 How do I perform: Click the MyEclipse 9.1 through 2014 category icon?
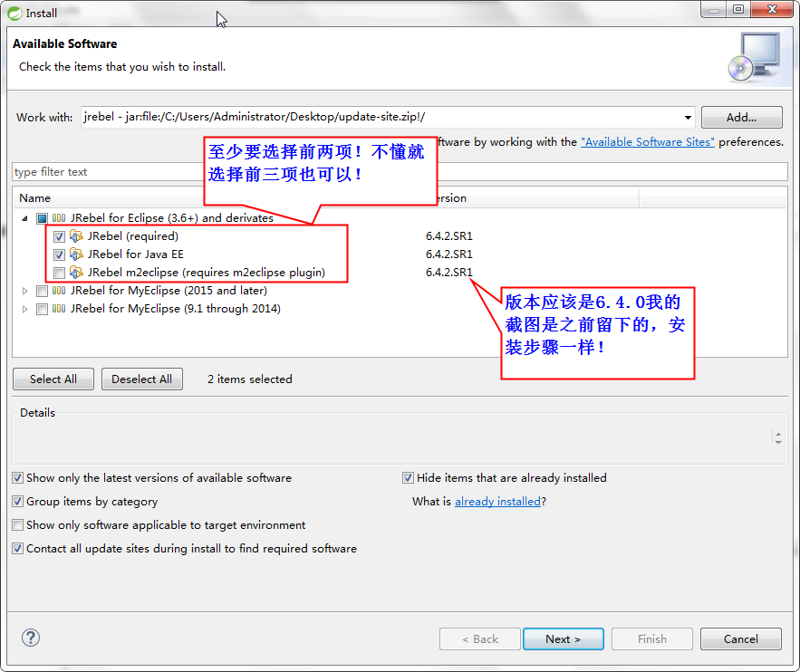tap(59, 309)
